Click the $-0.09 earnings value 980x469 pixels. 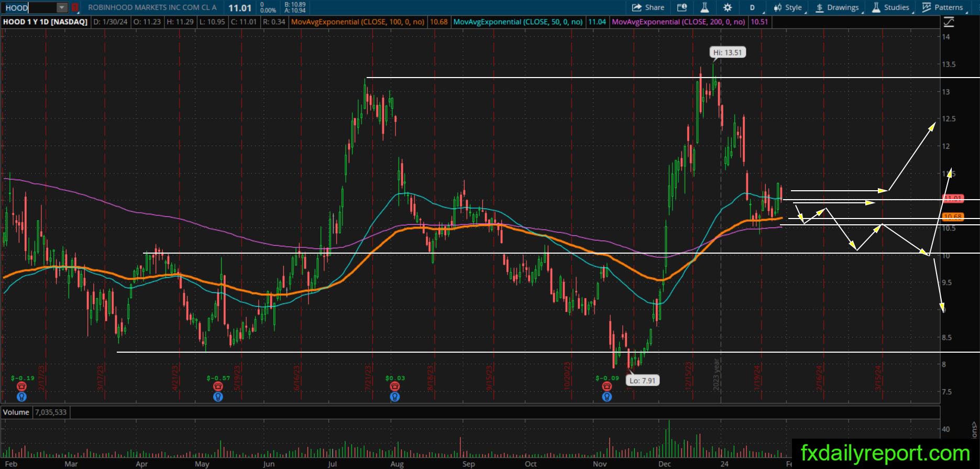tap(607, 378)
